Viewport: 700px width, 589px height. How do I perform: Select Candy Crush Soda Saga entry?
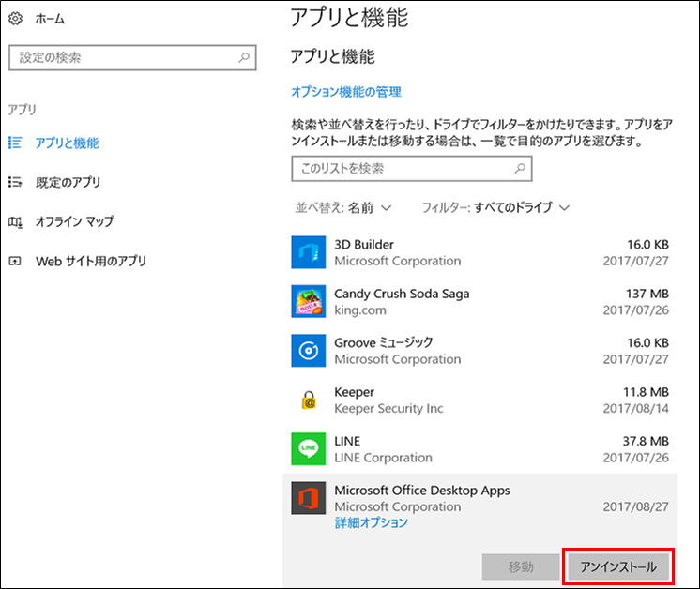(479, 302)
